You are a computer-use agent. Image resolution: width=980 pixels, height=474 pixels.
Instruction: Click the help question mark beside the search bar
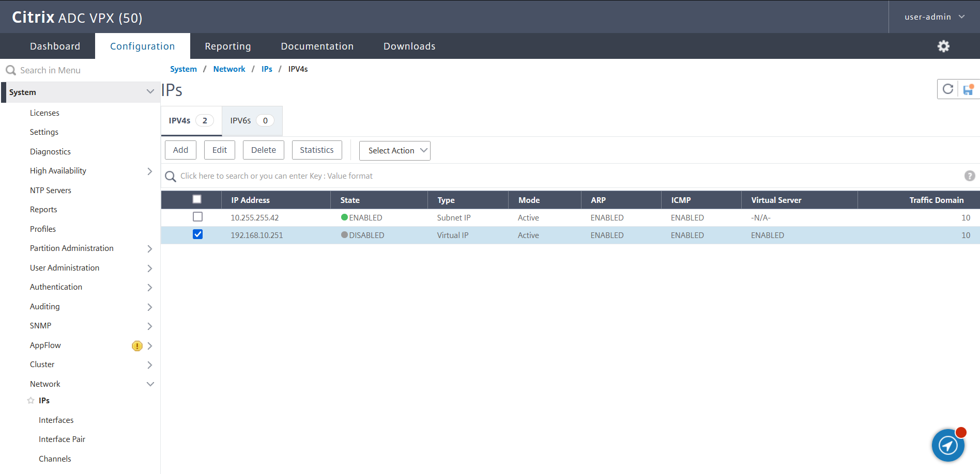[969, 176]
